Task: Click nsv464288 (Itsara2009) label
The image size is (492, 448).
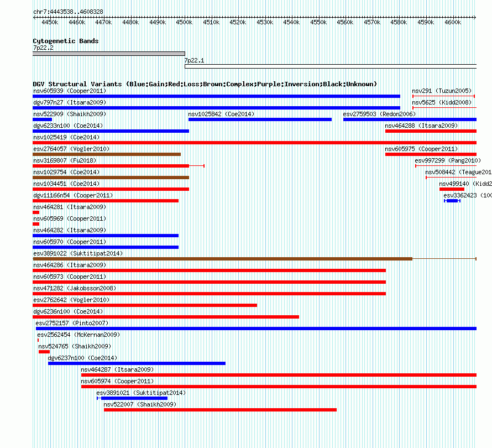Action: (421, 126)
